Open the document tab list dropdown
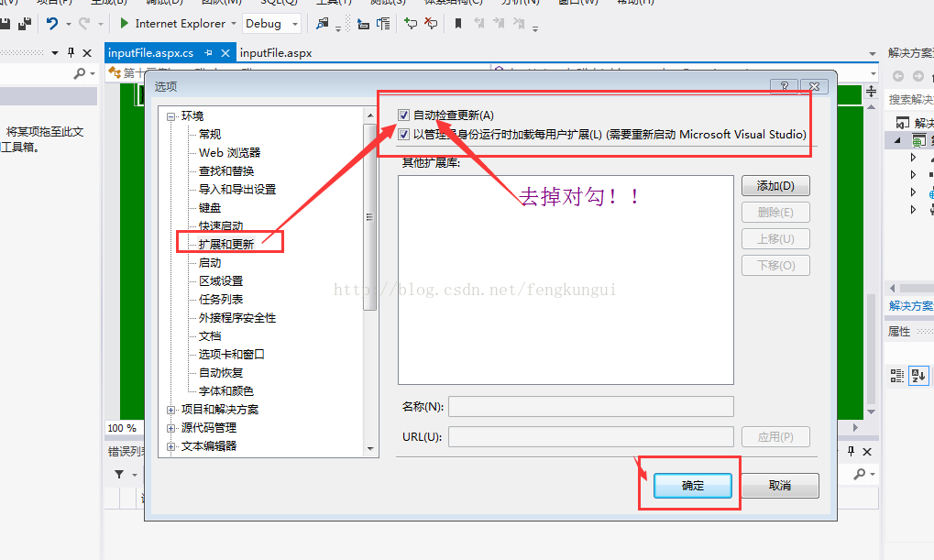The image size is (934, 560). 873,53
